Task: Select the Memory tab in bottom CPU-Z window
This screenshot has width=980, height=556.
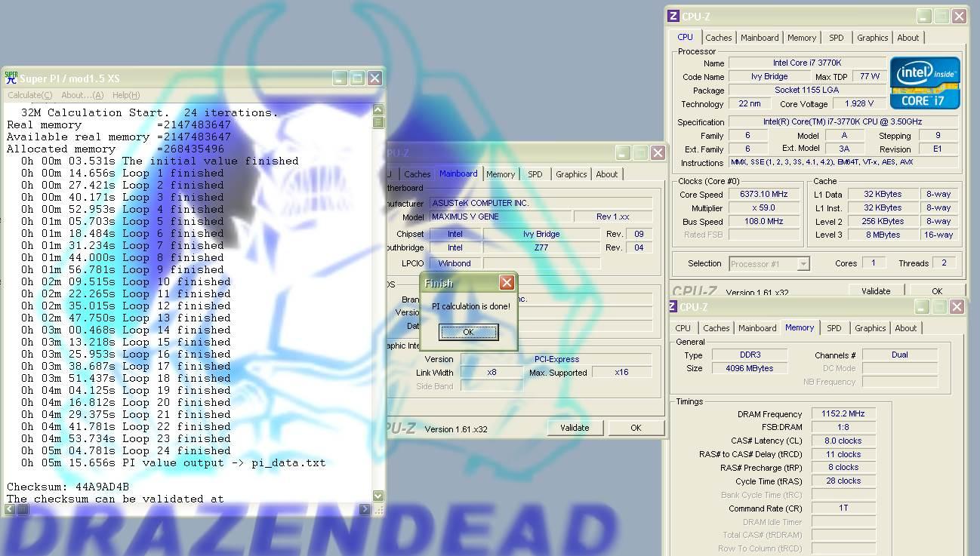Action: click(800, 327)
